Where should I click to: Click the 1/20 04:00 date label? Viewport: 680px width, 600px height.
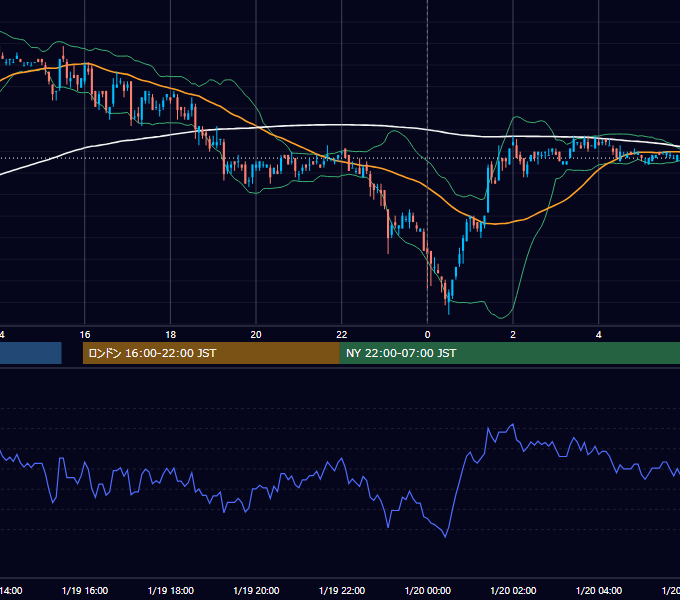click(598, 590)
